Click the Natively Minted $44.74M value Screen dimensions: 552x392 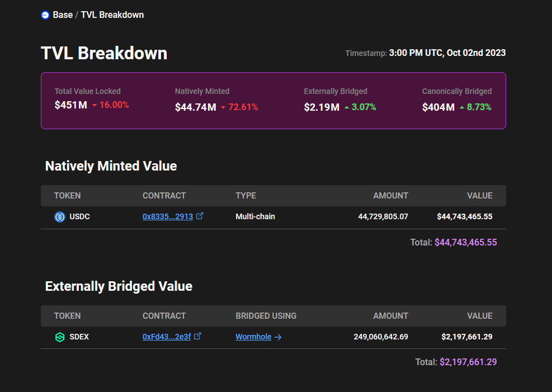[196, 107]
